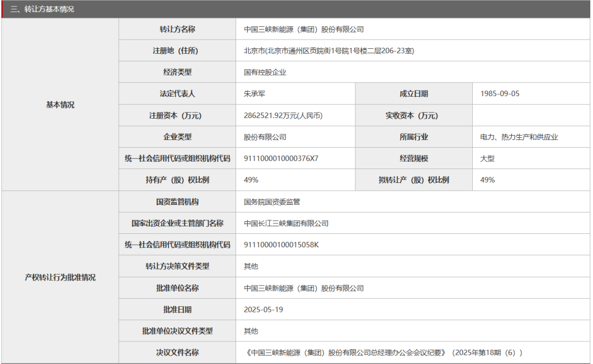Select the 其他 value for 转让方决策文件类型
Image resolution: width=593 pixels, height=364 pixels.
[x=251, y=266]
